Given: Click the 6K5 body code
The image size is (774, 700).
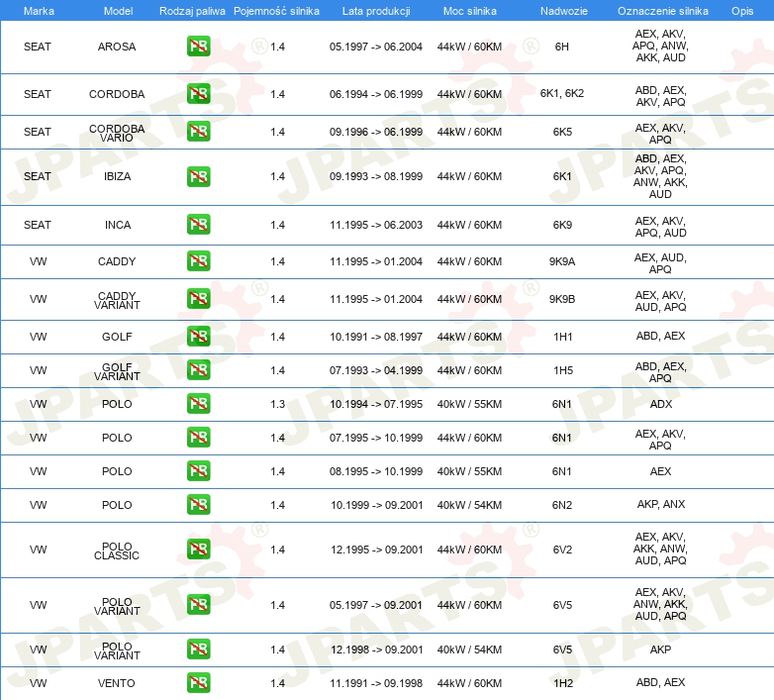Looking at the screenshot, I should [562, 132].
